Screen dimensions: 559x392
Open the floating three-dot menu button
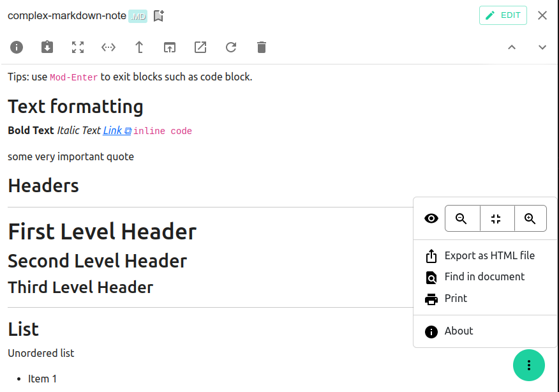click(529, 365)
